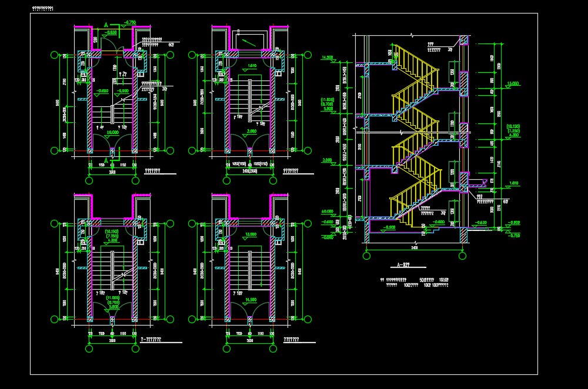Click the 14.500 elevation marker in bottom-right plan
Screen dimensions: 588x389
click(x=251, y=300)
